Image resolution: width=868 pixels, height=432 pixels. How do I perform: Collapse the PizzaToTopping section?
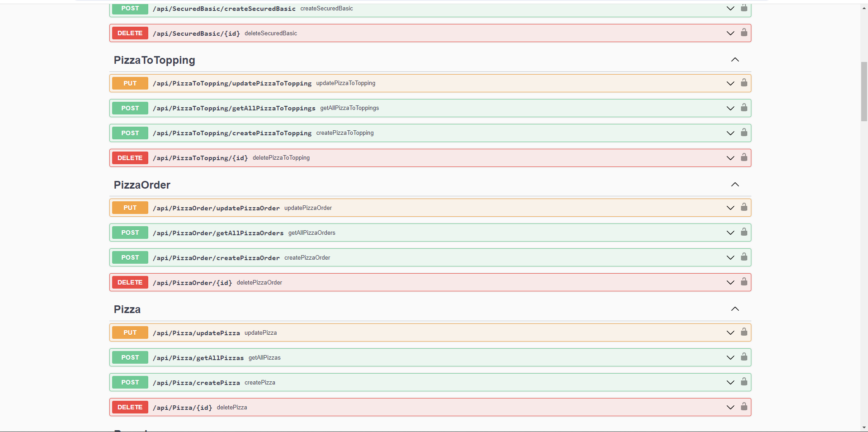click(x=735, y=60)
